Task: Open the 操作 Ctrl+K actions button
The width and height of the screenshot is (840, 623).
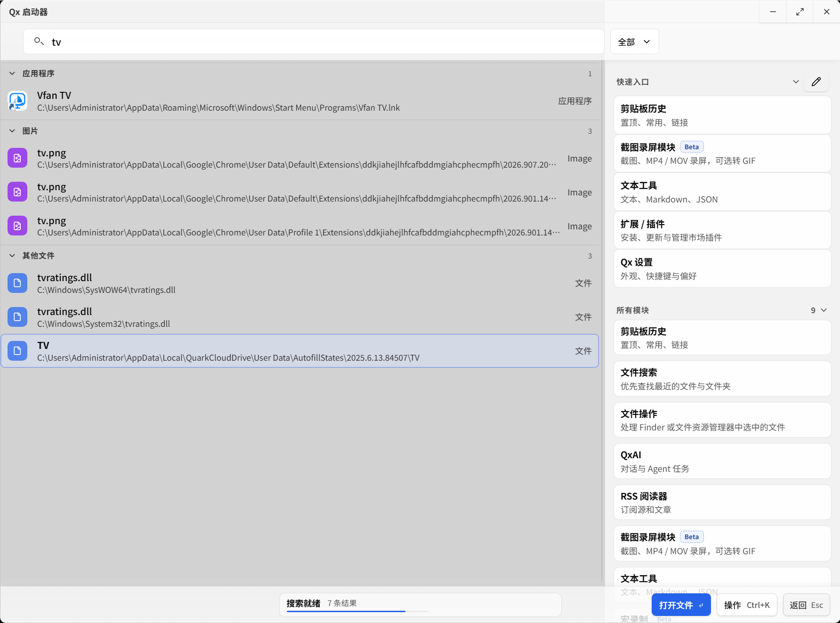Action: (747, 605)
